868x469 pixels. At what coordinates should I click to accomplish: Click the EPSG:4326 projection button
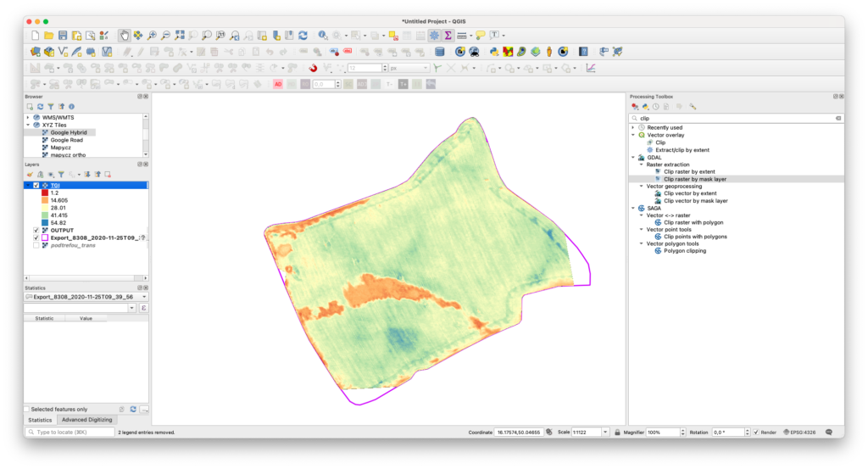pyautogui.click(x=800, y=432)
